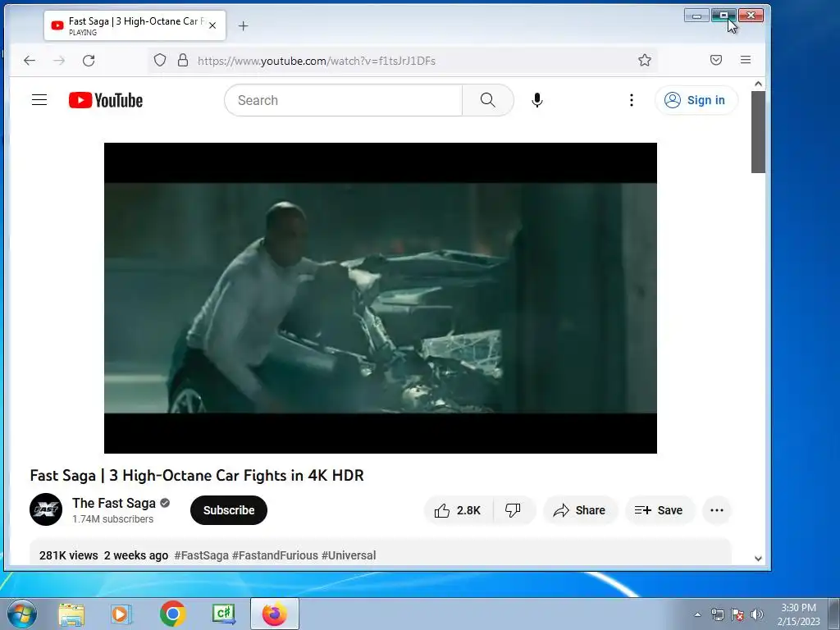
Task: View site security via padlock icon
Action: point(183,60)
